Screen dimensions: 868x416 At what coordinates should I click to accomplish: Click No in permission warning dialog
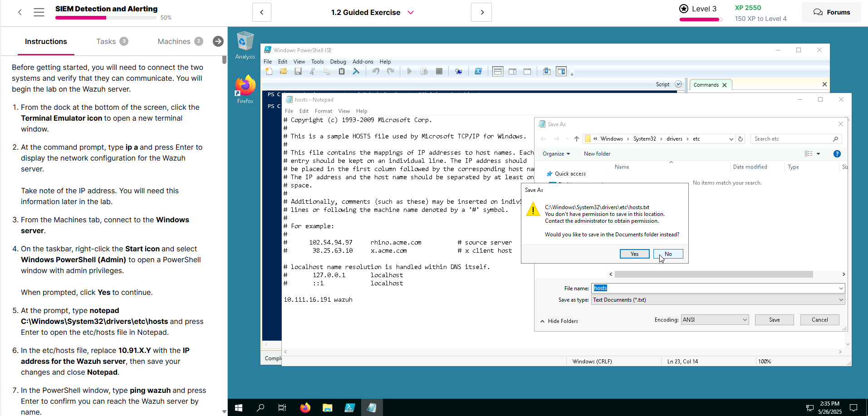point(668,254)
